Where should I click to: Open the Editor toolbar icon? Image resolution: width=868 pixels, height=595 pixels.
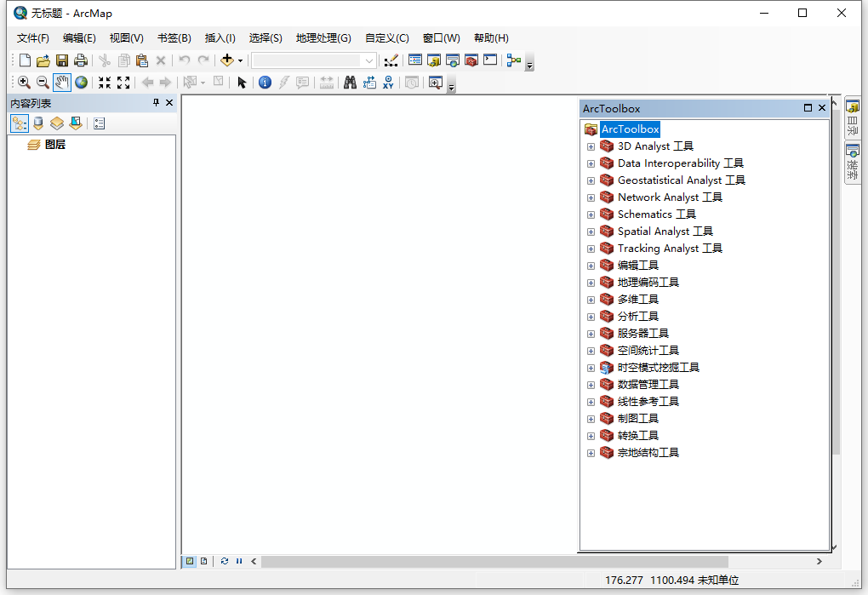(391, 60)
